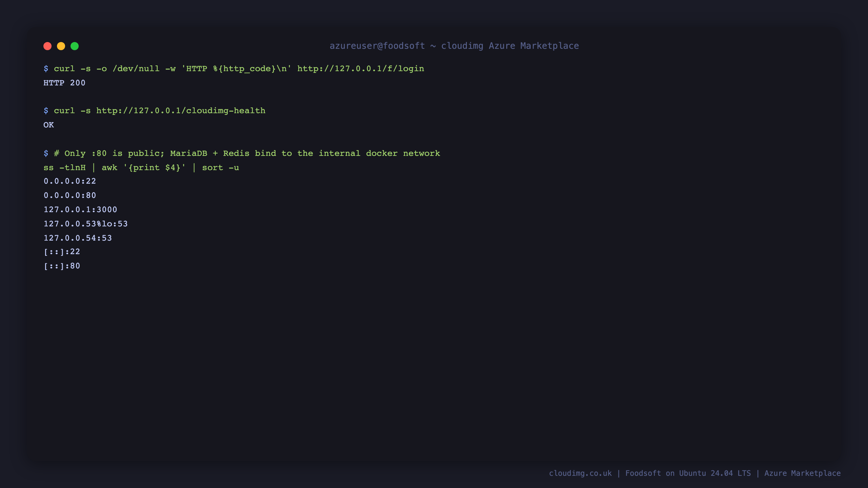This screenshot has width=868, height=488.
Task: Click the '[::]:80' output line
Action: (x=62, y=266)
